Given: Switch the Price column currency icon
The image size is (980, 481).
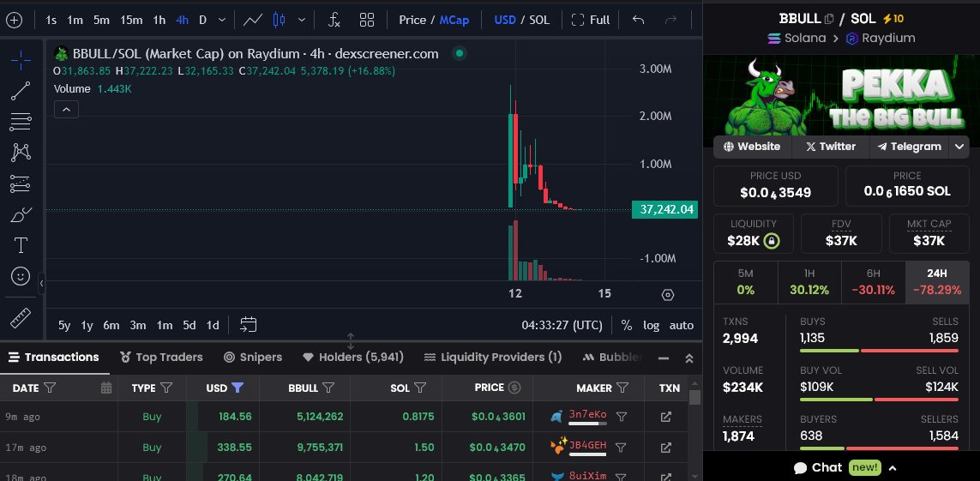Looking at the screenshot, I should coord(514,388).
